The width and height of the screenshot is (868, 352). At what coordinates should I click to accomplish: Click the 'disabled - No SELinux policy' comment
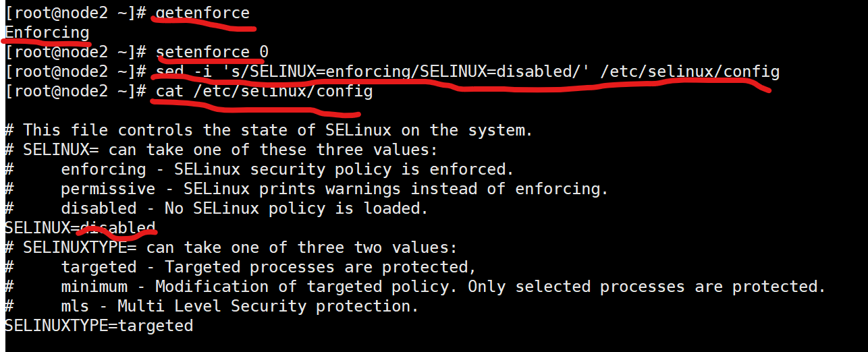244,208
